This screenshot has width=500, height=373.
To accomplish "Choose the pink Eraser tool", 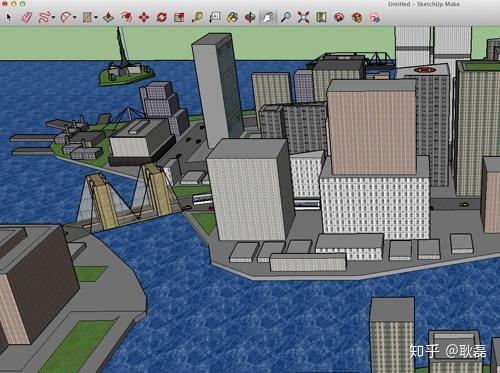I will tap(27, 17).
